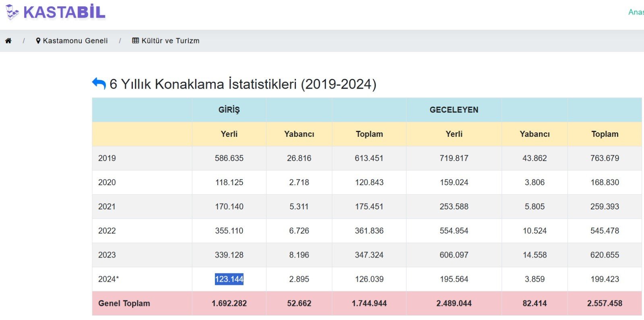Open the Anasayfa menu item at top right
The width and height of the screenshot is (644, 320).
point(636,12)
